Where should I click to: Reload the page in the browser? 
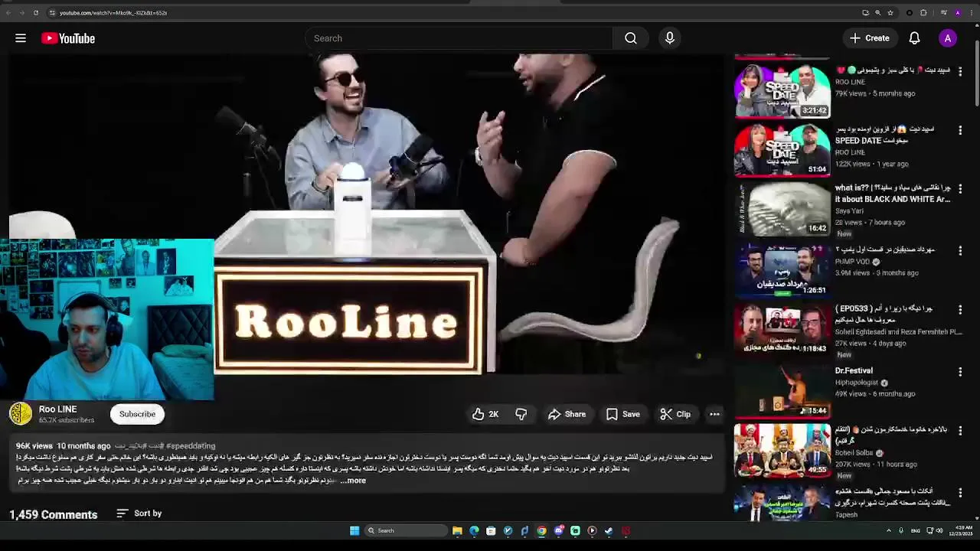pos(35,12)
